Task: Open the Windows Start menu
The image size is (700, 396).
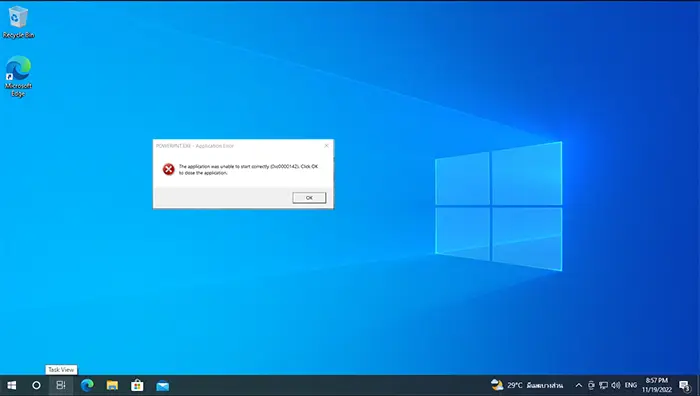Action: click(x=12, y=385)
